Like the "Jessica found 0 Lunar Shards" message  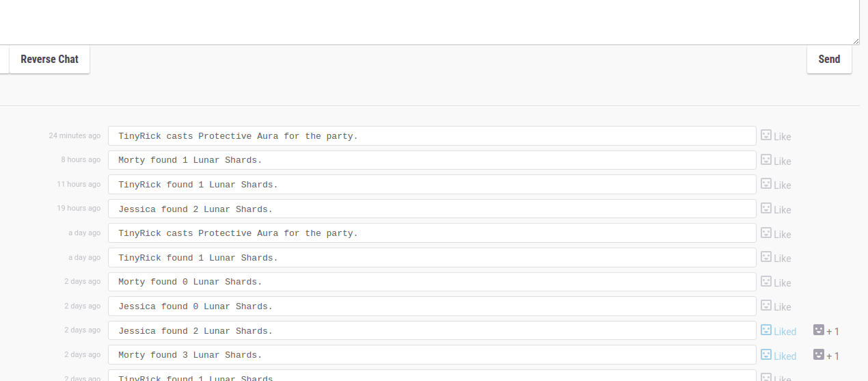tap(776, 306)
